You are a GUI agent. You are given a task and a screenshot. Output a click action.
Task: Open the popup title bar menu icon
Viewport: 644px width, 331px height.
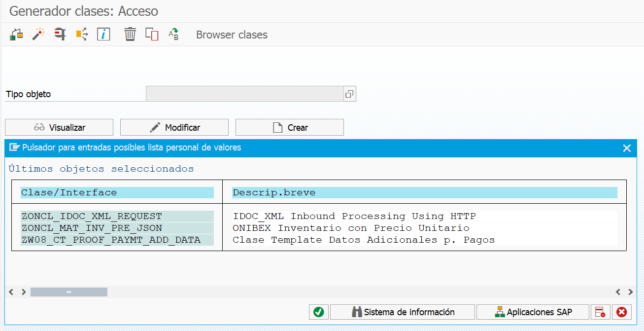[x=14, y=147]
